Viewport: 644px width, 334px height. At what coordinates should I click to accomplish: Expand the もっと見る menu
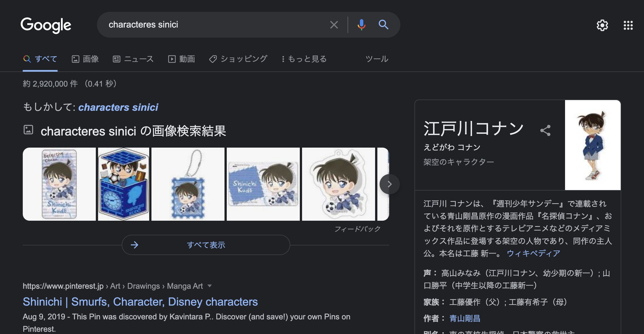point(304,59)
